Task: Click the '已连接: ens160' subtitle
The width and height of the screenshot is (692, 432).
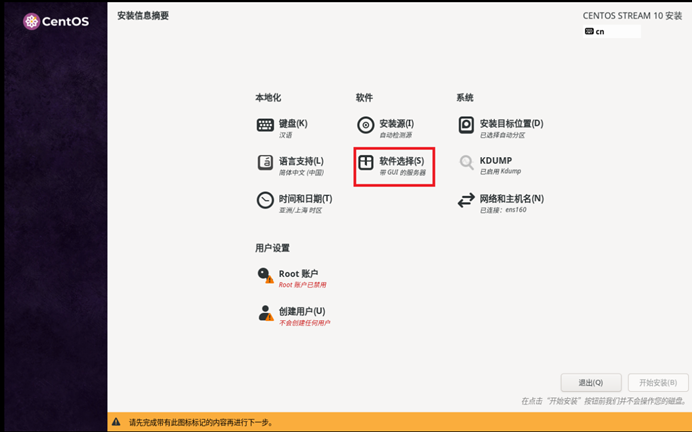Action: click(x=503, y=210)
